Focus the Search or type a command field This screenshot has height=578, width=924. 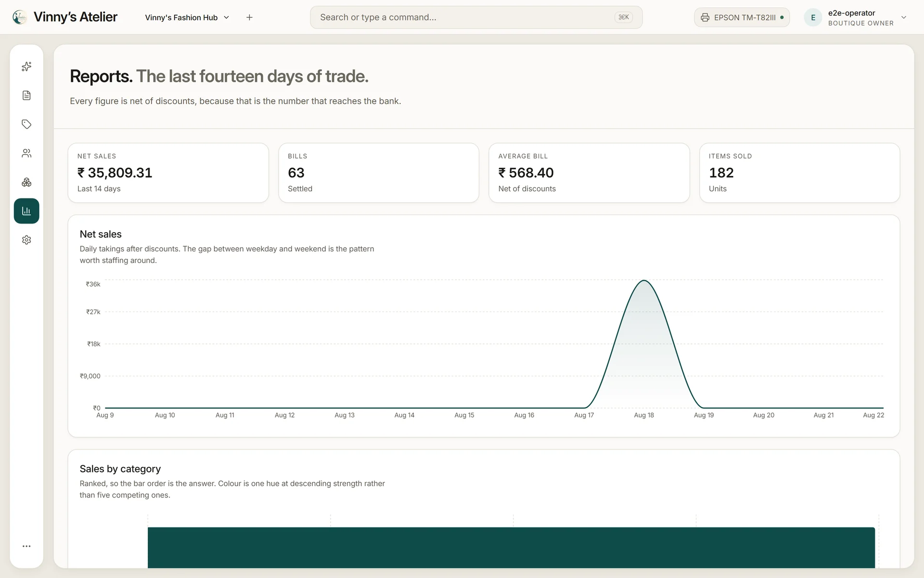tap(476, 17)
